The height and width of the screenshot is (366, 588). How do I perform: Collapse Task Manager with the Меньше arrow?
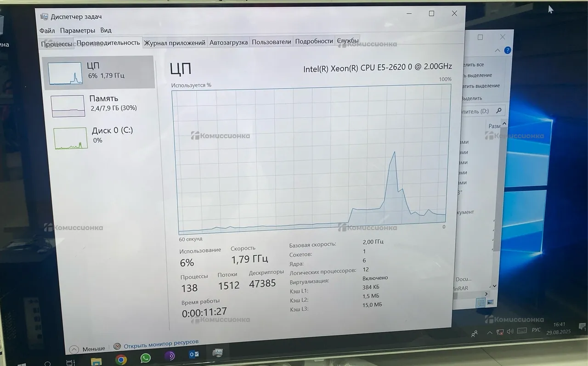74,349
